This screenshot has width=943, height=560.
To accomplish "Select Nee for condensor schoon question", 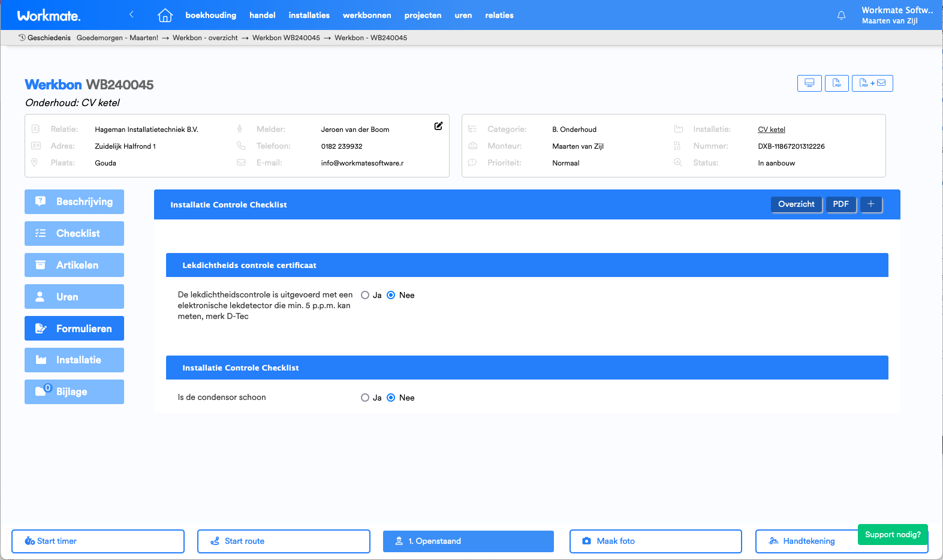I will (391, 398).
